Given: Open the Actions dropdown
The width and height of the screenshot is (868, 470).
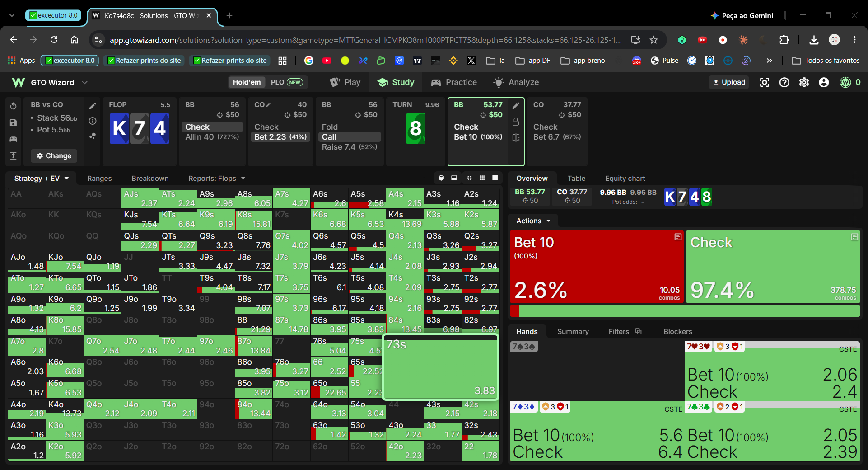Looking at the screenshot, I should (533, 221).
